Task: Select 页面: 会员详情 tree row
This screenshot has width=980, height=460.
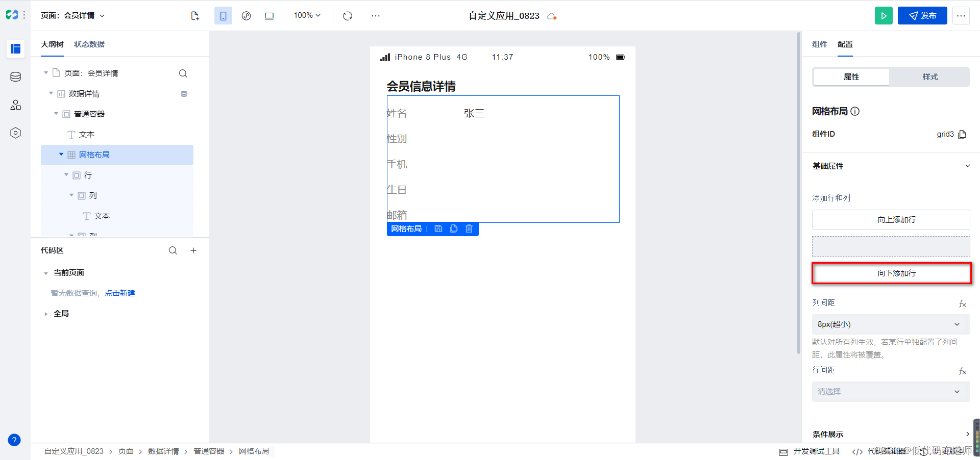Action: coord(117,73)
